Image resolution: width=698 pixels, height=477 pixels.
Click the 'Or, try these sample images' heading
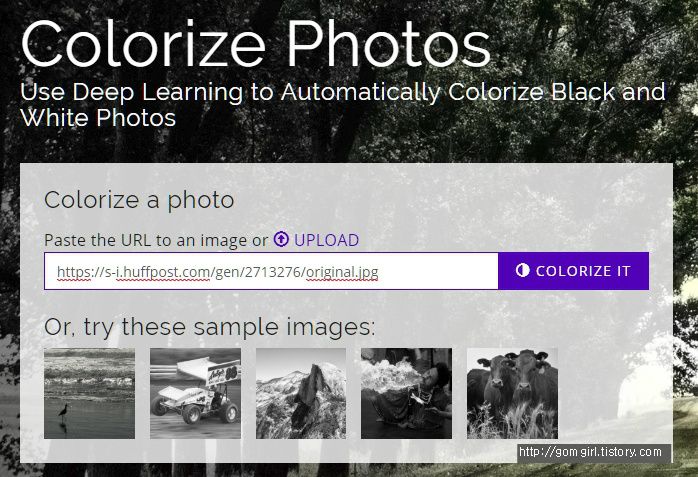[210, 327]
